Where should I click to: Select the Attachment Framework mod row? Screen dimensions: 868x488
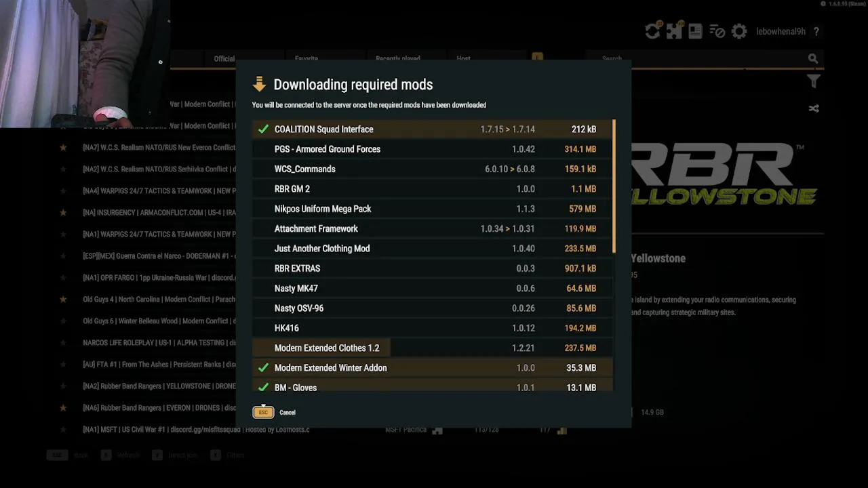coord(431,228)
